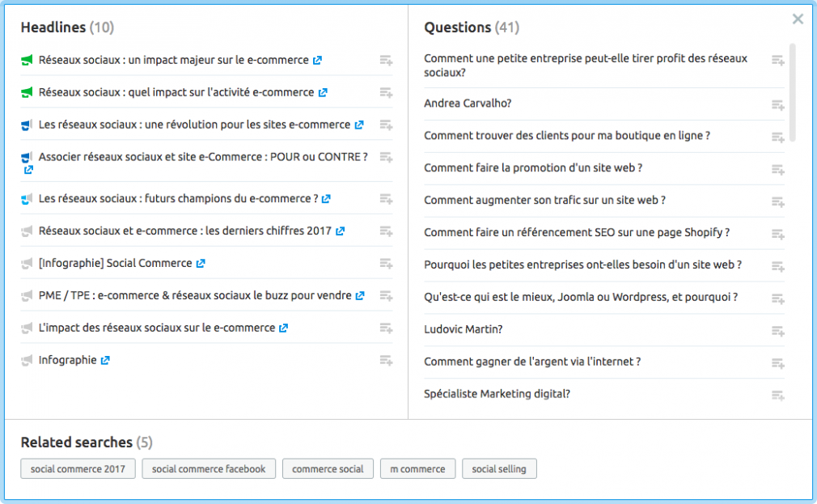Click green megaphone icon beside first headline
Viewport: 817px width, 504px height.
(x=27, y=61)
